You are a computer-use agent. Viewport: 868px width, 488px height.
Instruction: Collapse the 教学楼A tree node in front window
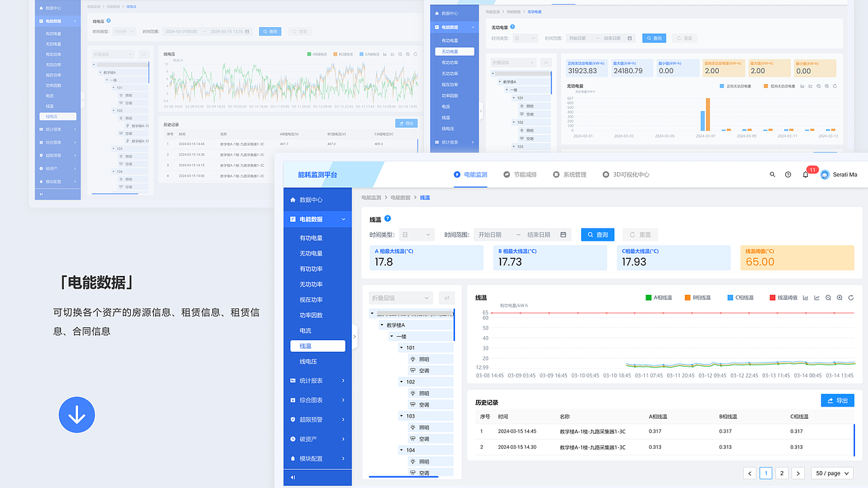pos(381,325)
